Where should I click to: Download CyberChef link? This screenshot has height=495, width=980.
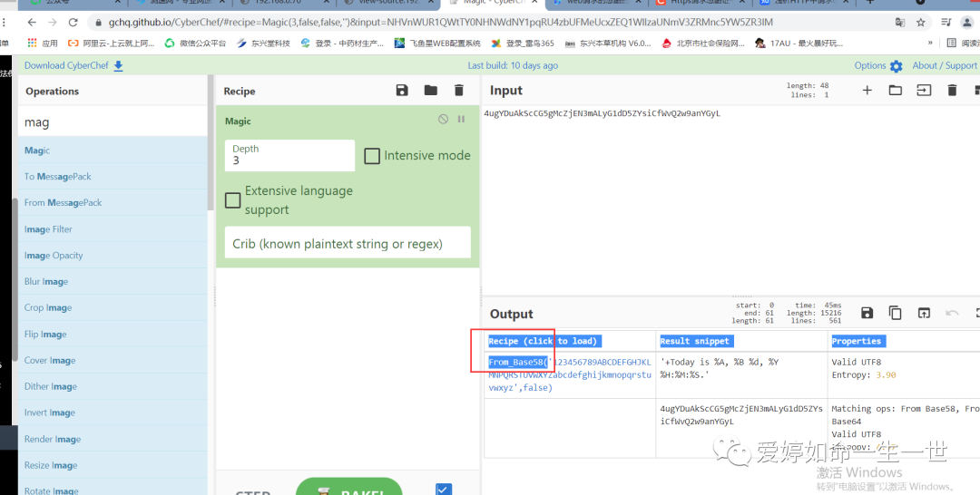[73, 65]
